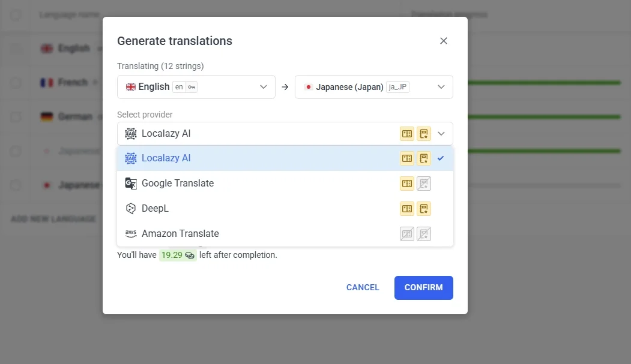The height and width of the screenshot is (364, 631).
Task: Choose DeepL provider
Action: pyautogui.click(x=285, y=209)
